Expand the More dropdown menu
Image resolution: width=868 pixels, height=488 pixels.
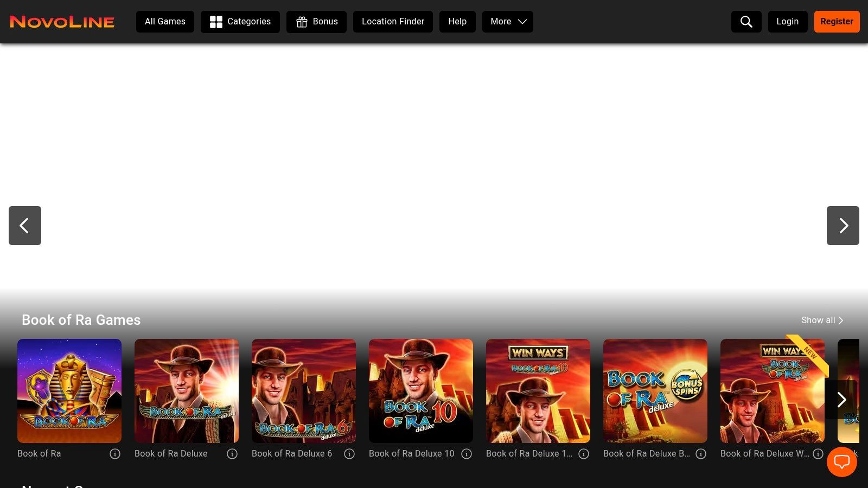(507, 22)
